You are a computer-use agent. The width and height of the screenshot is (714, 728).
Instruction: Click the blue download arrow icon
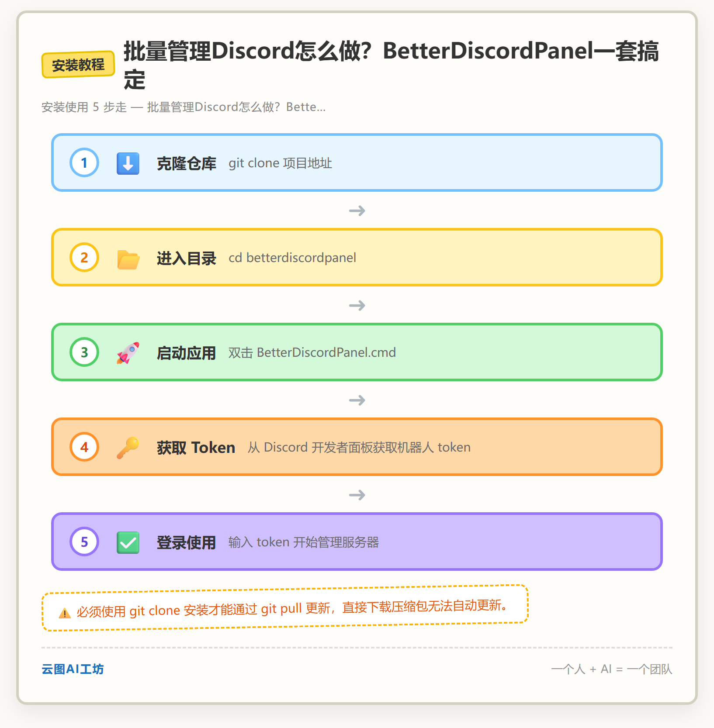(128, 163)
